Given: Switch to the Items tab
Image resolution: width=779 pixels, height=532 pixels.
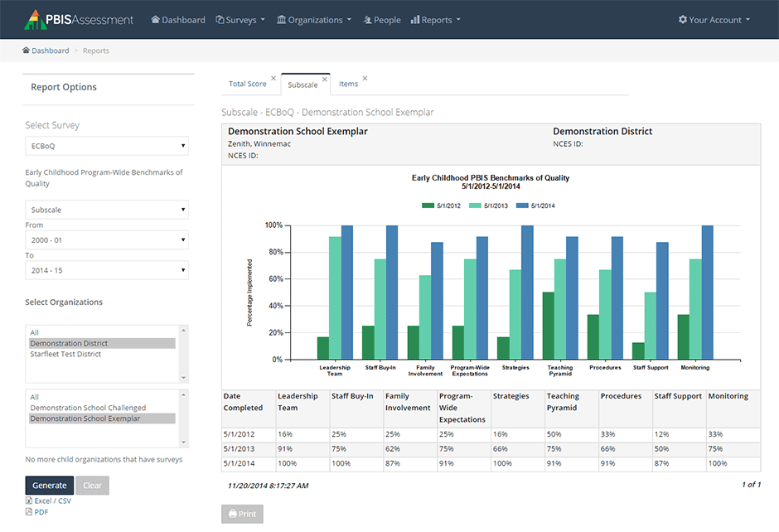Looking at the screenshot, I should coord(348,85).
